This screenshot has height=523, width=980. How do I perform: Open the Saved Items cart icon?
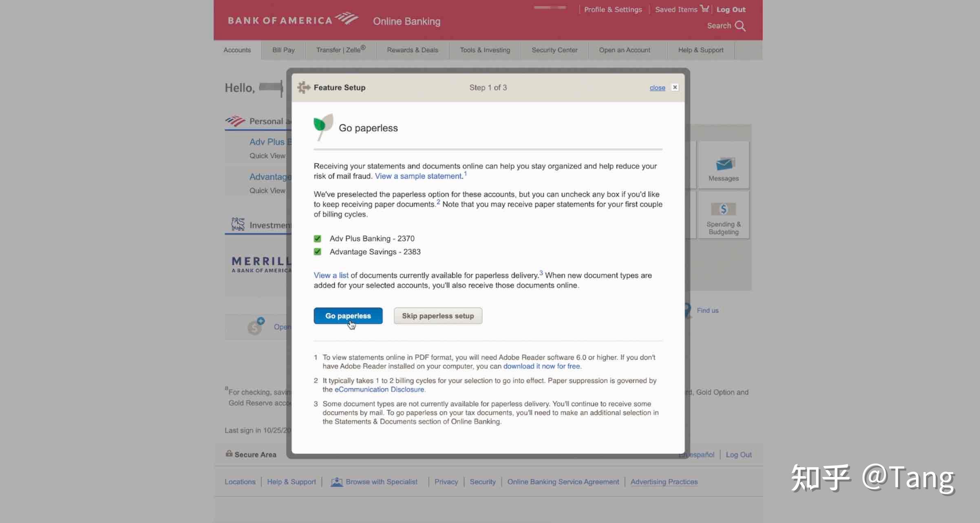pyautogui.click(x=704, y=9)
